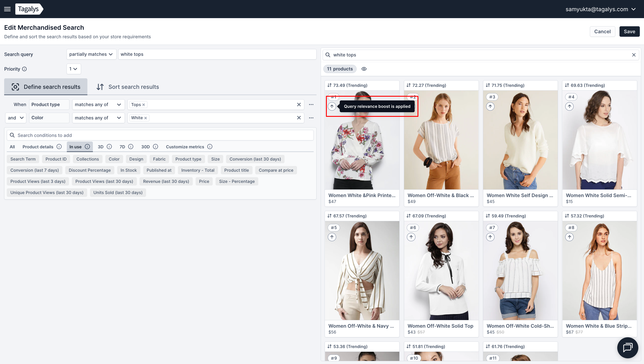Click the Priority info icon
Viewport: 644px width, 364px height.
(24, 69)
